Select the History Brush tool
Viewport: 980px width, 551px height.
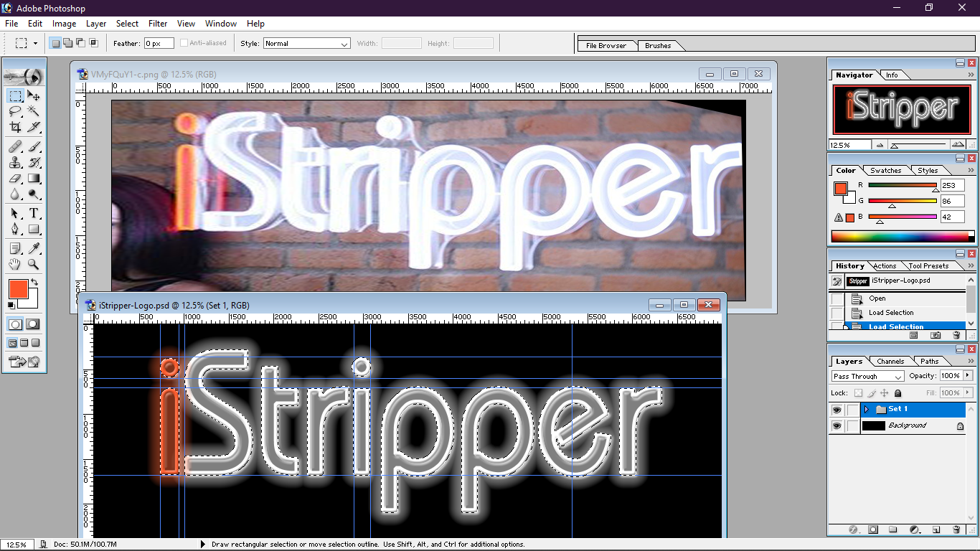coord(34,162)
